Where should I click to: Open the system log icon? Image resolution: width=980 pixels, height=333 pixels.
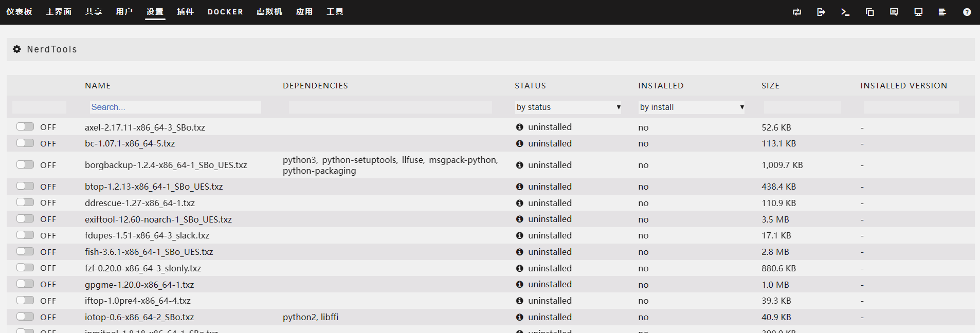point(942,12)
